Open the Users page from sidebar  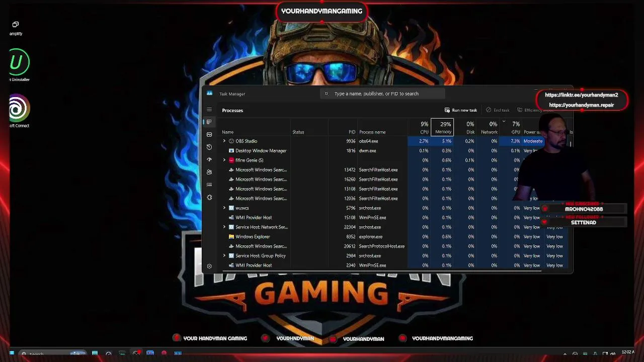[x=209, y=172]
